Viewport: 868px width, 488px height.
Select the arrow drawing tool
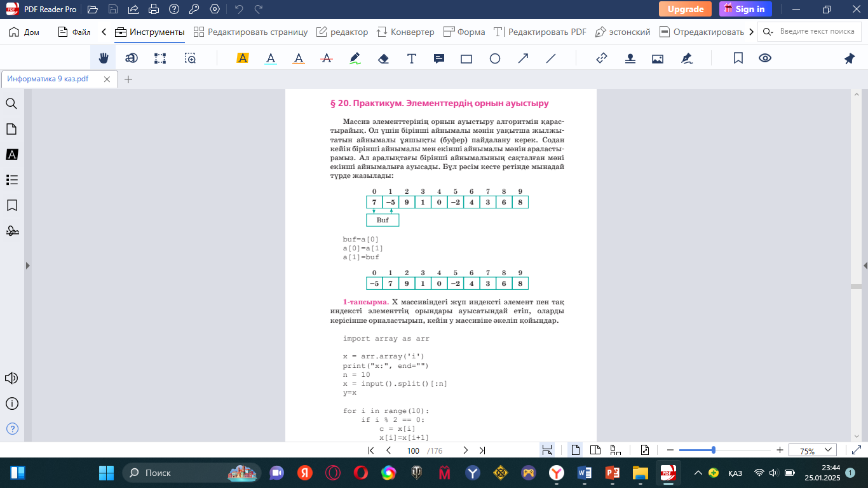click(523, 58)
